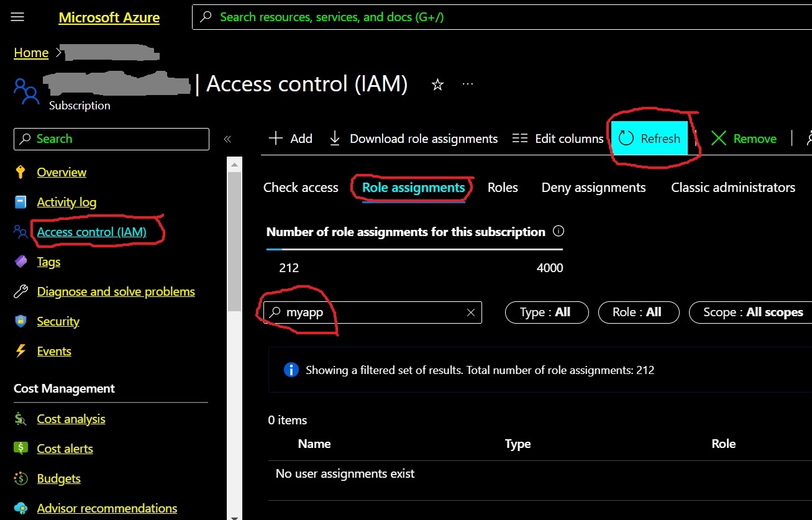Open the Role : All filter
The image size is (812, 520).
point(639,312)
